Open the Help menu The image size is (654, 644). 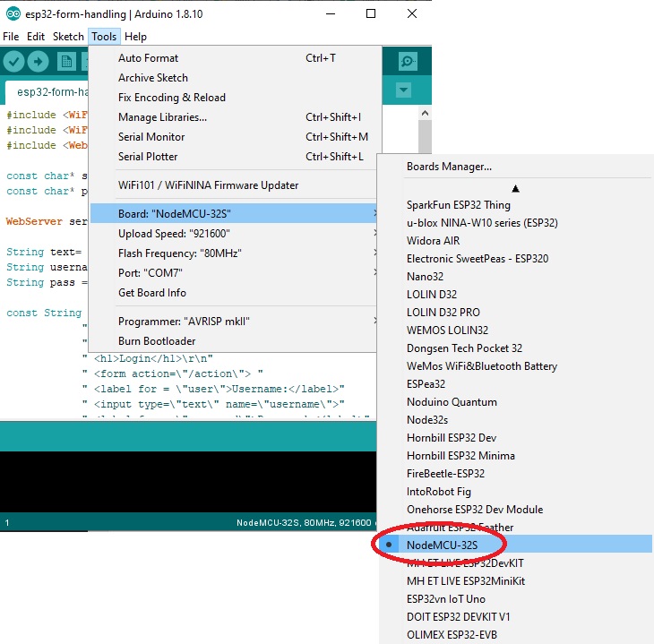tap(135, 37)
